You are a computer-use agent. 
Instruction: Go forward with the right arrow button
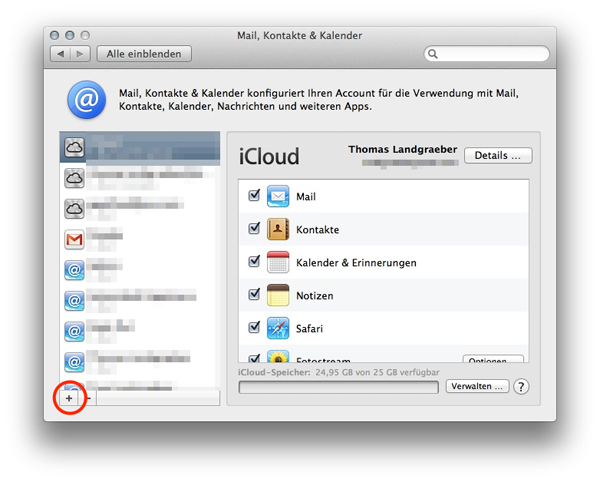(x=80, y=54)
